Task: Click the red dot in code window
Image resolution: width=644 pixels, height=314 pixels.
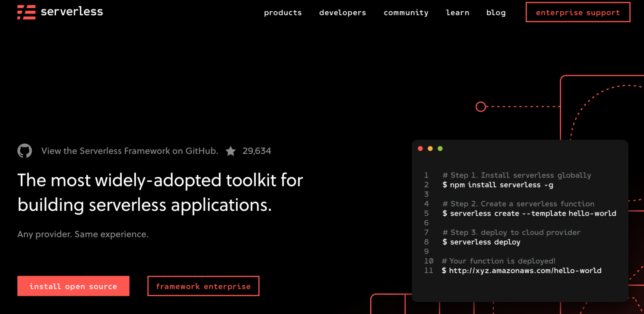Action: (420, 149)
